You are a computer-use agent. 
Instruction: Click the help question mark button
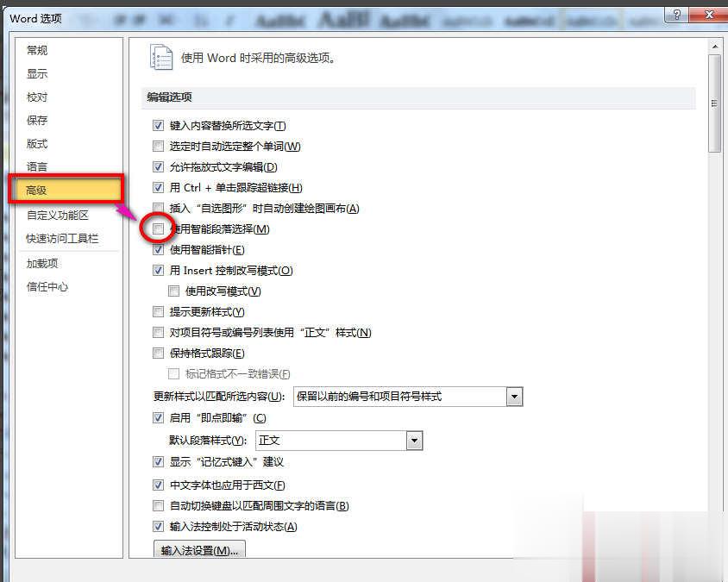click(x=677, y=15)
